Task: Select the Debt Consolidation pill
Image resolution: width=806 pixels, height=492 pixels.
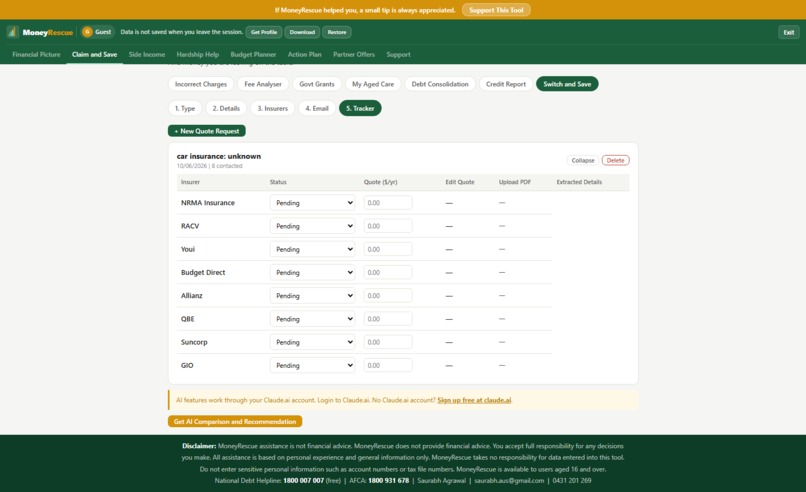Action: coord(440,84)
